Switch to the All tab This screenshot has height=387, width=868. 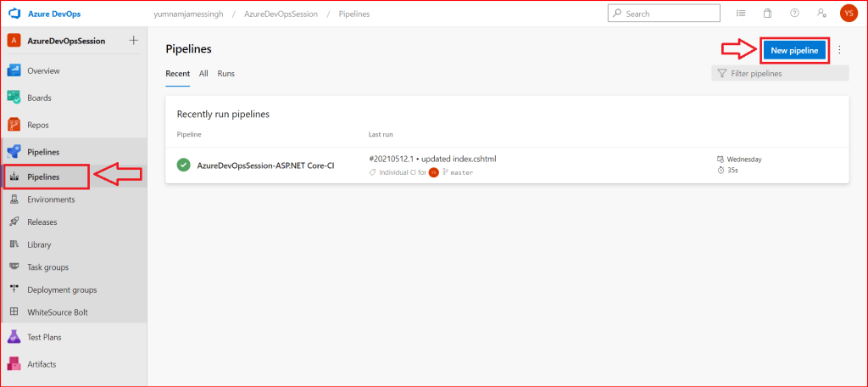(203, 74)
